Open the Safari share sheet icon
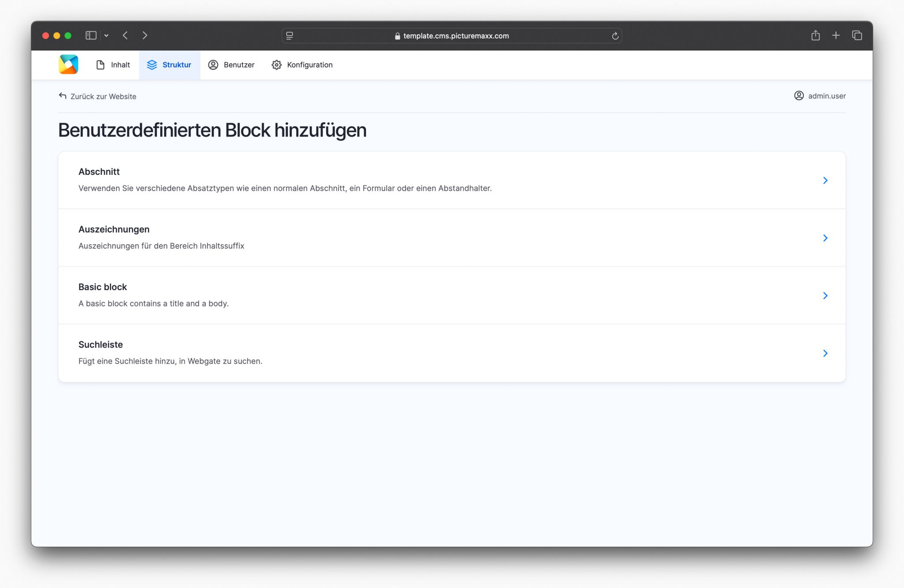904x588 pixels. 815,35
